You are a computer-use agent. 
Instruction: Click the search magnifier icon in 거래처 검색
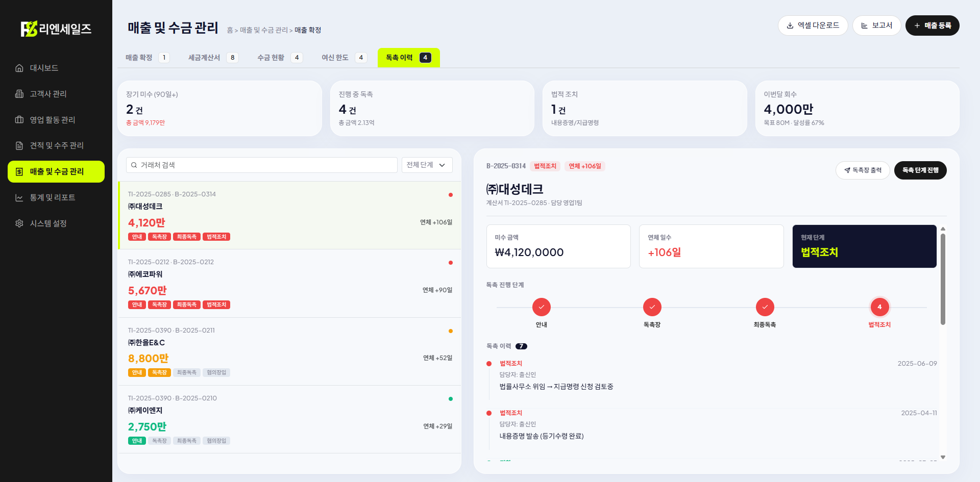[x=134, y=165]
